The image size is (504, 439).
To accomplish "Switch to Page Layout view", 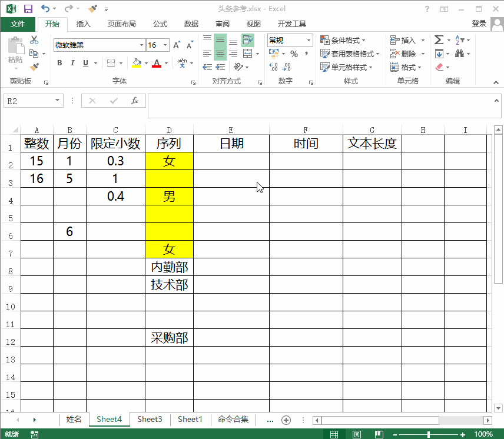I will (x=356, y=434).
